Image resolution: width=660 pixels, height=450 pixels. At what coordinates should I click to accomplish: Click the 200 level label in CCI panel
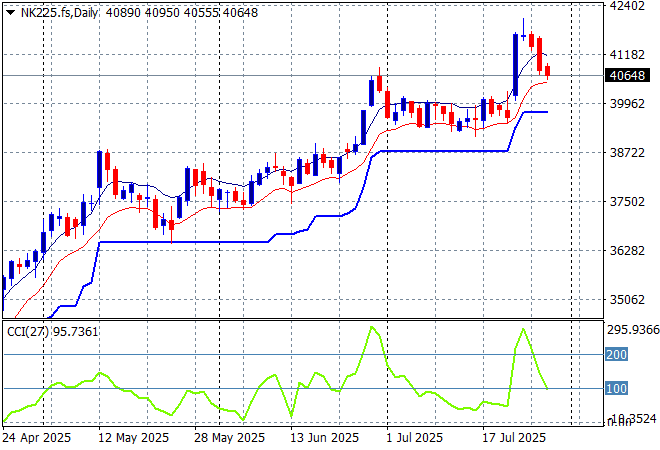click(x=616, y=355)
